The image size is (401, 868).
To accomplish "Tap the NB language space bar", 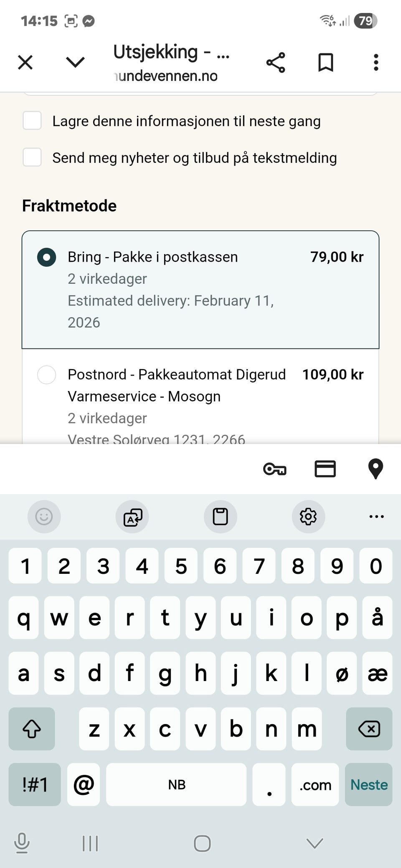I will 176,785.
